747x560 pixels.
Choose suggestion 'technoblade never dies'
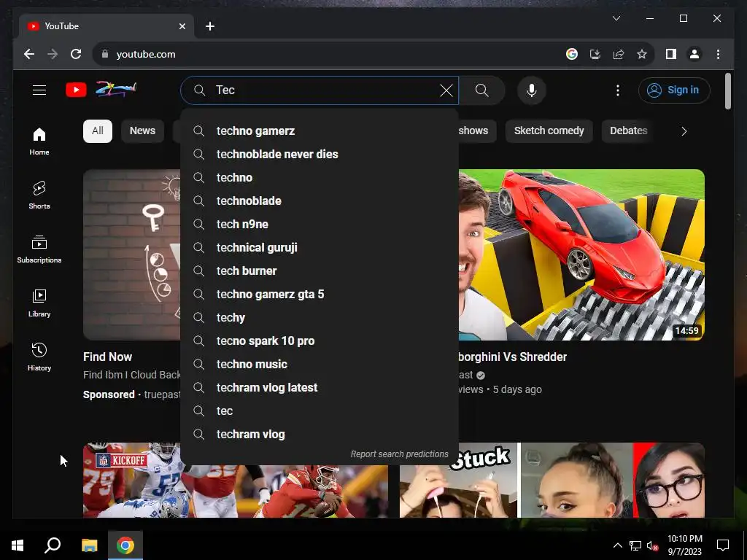(320, 155)
